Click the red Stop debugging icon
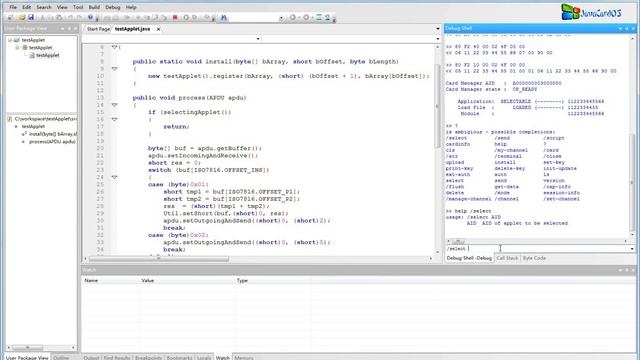Viewport: 640px width, 360px height. [x=175, y=18]
